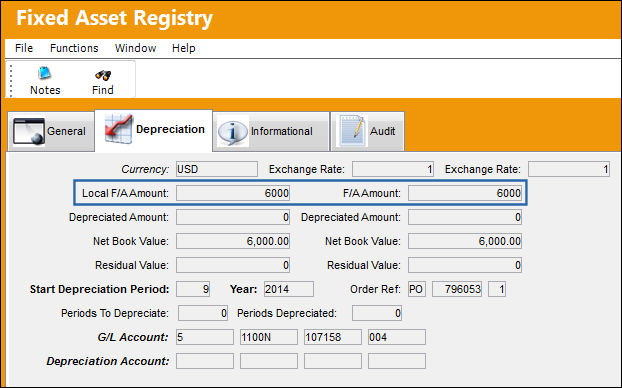Open the Help menu
Image resolution: width=622 pixels, height=388 pixels.
tap(183, 48)
